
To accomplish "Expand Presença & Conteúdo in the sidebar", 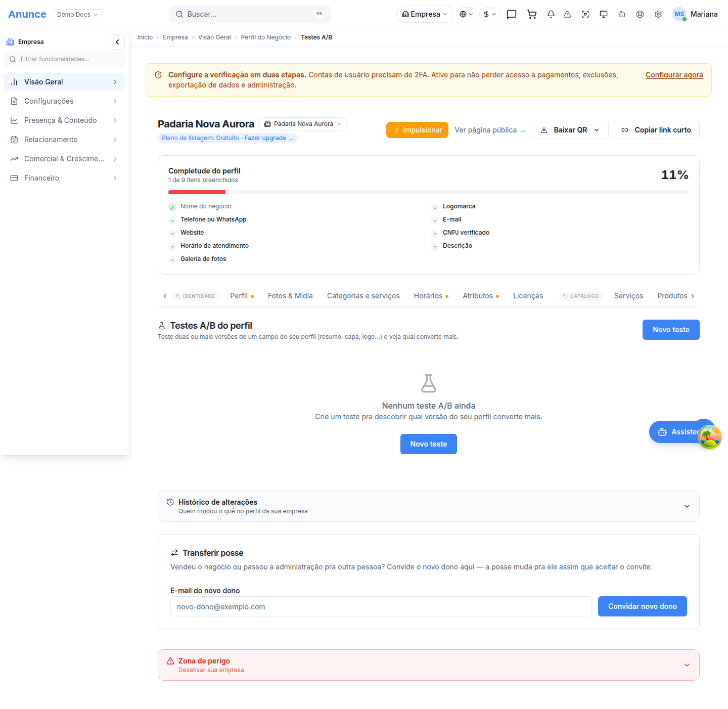I will click(x=64, y=120).
